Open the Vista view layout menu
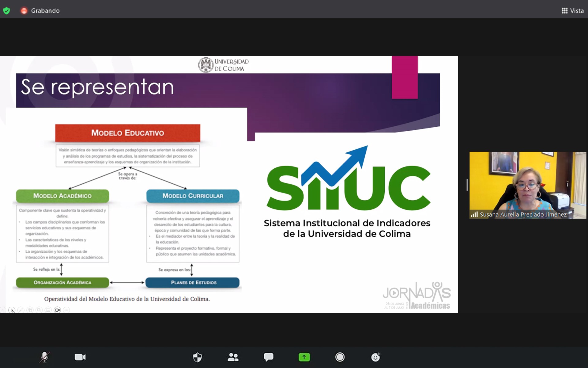The image size is (588, 368). click(x=573, y=11)
